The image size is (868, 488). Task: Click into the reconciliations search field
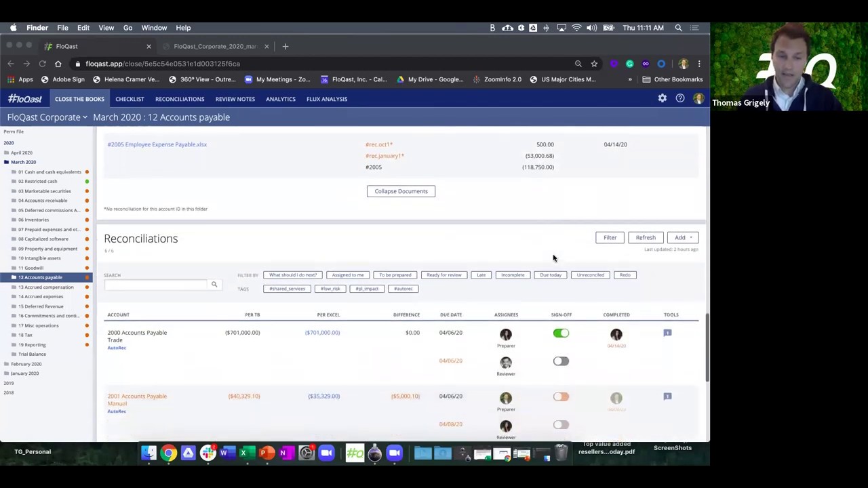(x=155, y=285)
